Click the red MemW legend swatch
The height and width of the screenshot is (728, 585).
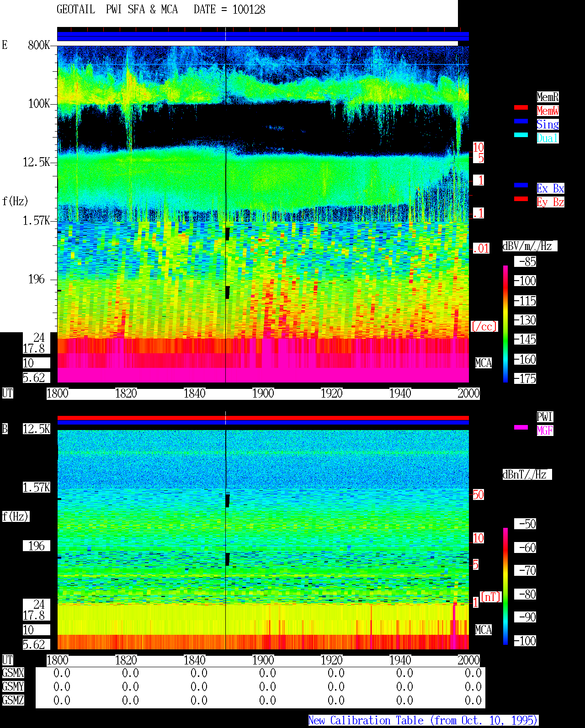(x=521, y=107)
